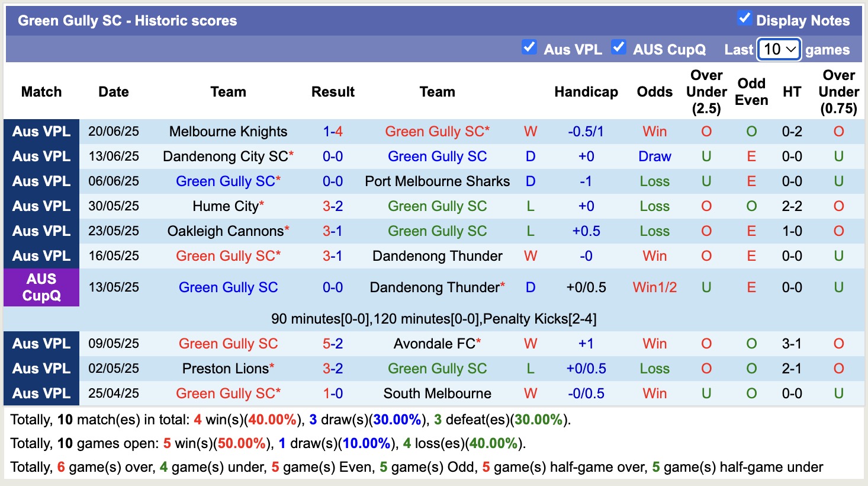Screen dimensions: 868x486
Task: Uncheck the Aus VPL filter checkbox
Action: click(x=529, y=47)
